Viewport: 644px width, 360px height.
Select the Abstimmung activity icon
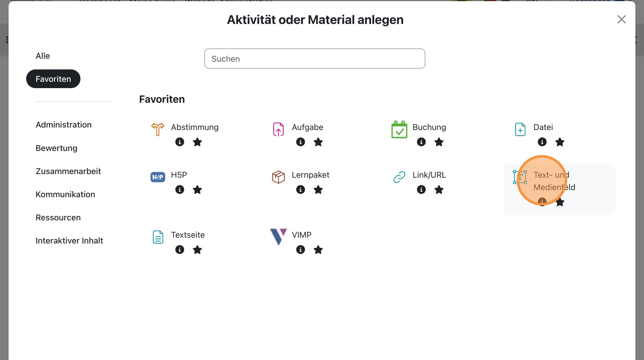[157, 129]
